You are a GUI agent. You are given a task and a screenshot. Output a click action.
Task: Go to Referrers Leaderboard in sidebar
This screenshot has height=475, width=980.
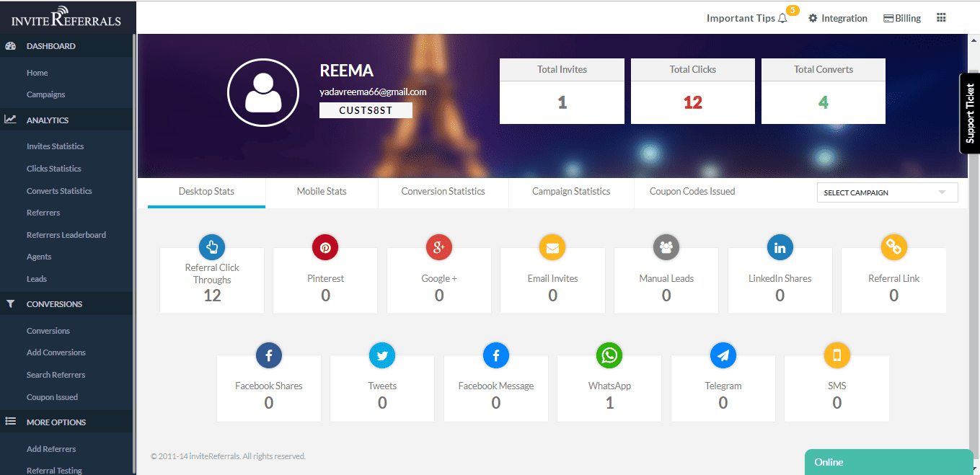pyautogui.click(x=66, y=235)
